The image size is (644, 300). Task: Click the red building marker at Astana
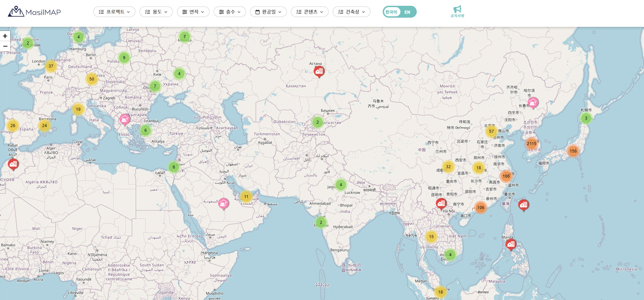(319, 71)
